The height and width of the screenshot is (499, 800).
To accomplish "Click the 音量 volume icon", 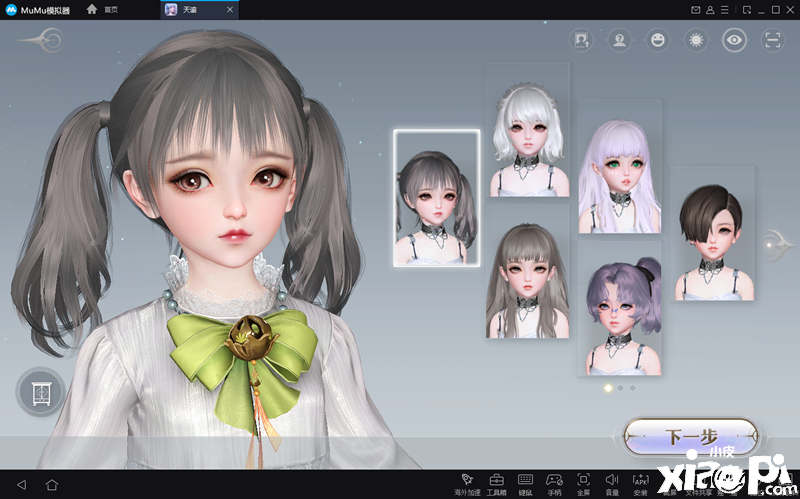I will (612, 484).
